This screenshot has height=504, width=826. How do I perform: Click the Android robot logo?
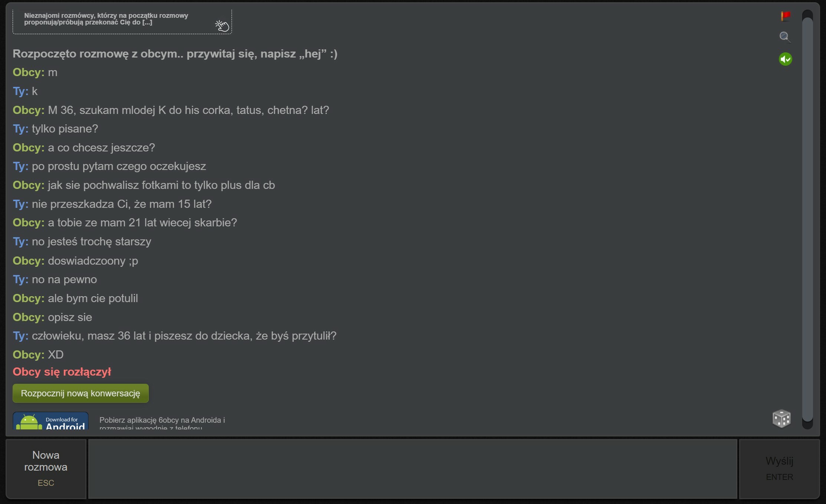[x=29, y=422]
